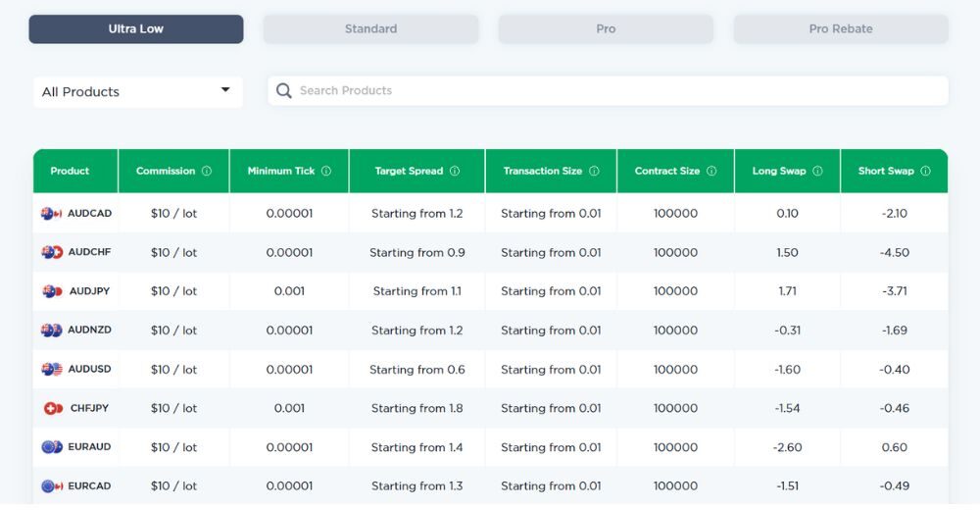This screenshot has width=980, height=510.
Task: Click the magnifying glass search icon
Action: pyautogui.click(x=284, y=91)
